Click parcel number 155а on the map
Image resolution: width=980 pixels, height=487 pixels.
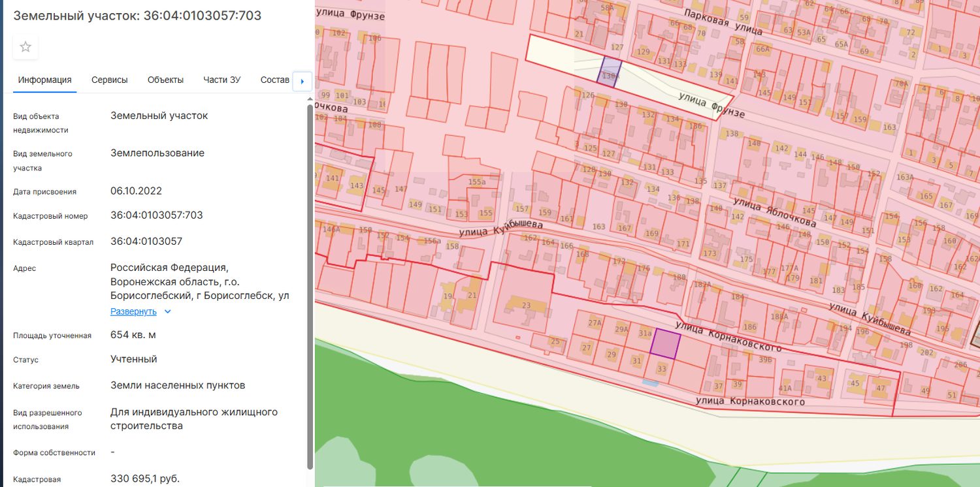tap(477, 182)
